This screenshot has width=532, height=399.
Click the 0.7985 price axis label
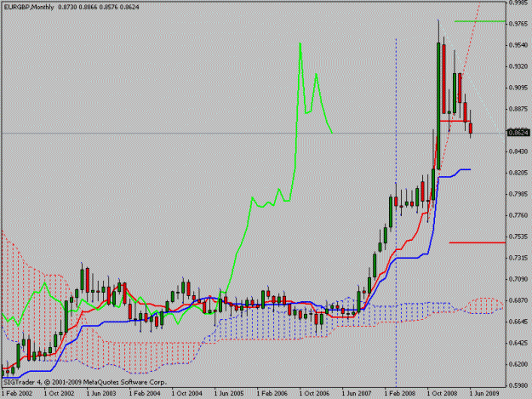[x=518, y=194]
